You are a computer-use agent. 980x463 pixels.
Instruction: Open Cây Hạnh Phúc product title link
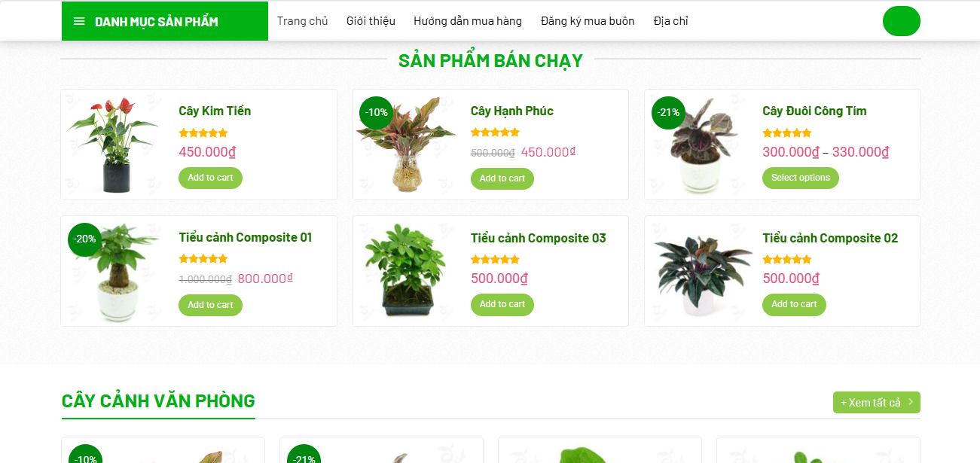[x=512, y=111]
